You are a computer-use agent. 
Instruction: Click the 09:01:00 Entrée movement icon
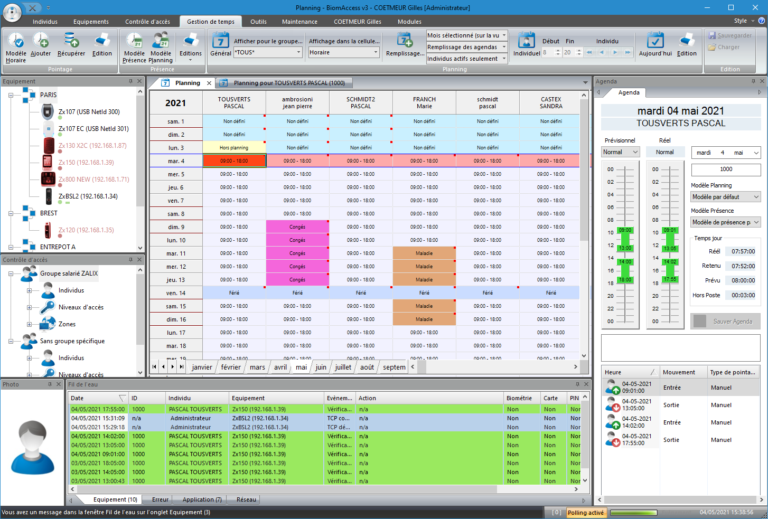point(612,387)
